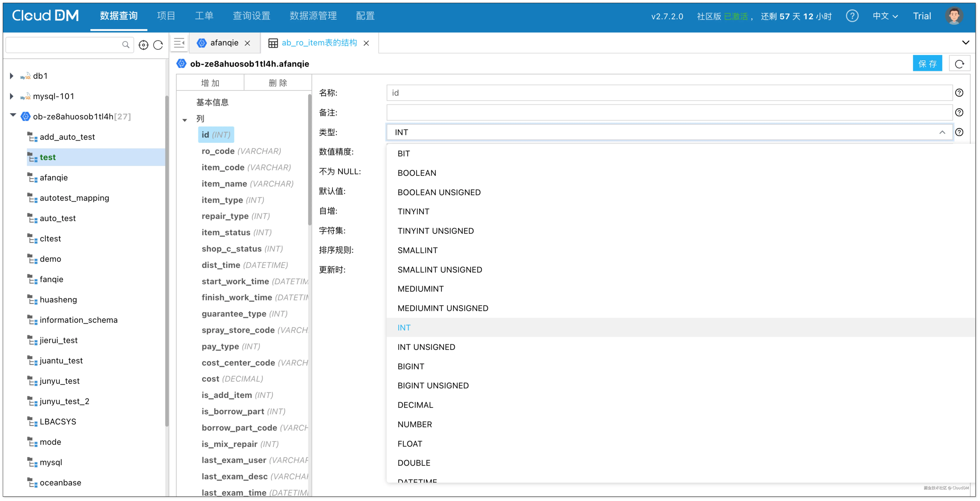Click the 增加 add column button
Screen dimensions: 980x501
pyautogui.click(x=210, y=83)
